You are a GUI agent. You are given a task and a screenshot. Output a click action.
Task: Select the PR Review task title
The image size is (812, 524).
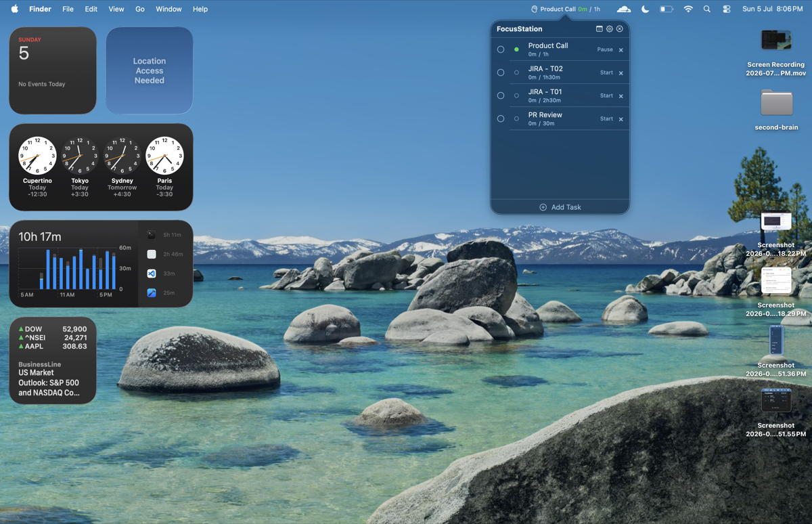(x=545, y=114)
